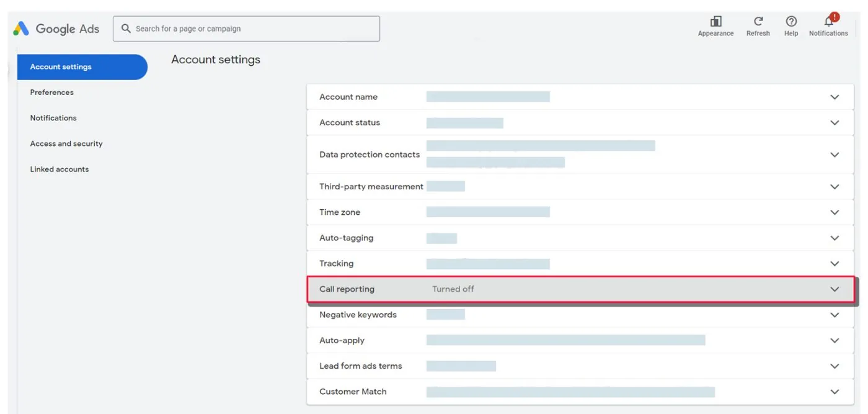Click the Call reporting label
Image resolution: width=868 pixels, height=414 pixels.
pyautogui.click(x=347, y=289)
